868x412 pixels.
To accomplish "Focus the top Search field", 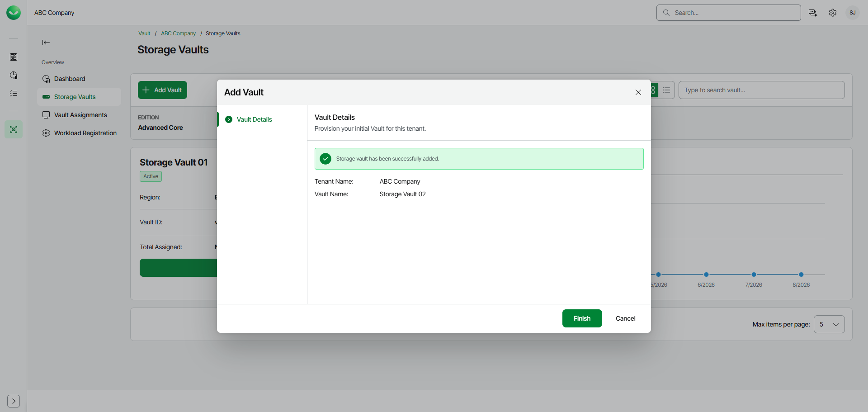I will (x=728, y=13).
